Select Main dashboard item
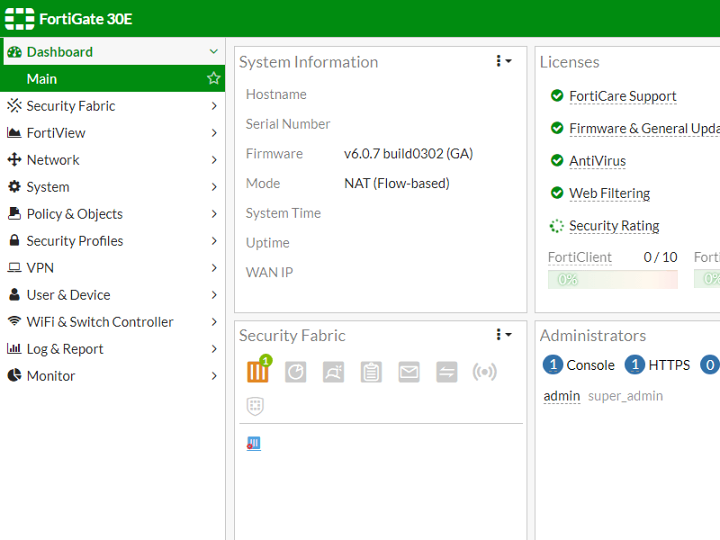720x540 pixels. point(112,79)
